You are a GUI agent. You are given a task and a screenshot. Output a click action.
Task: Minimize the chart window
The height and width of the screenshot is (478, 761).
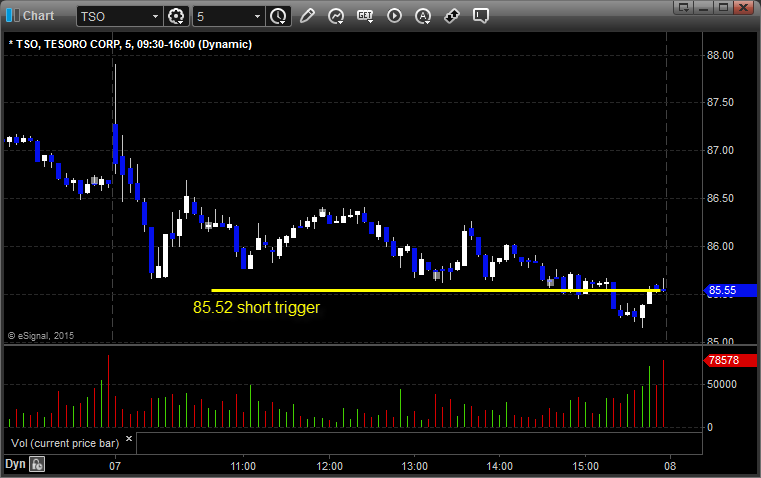(x=704, y=7)
